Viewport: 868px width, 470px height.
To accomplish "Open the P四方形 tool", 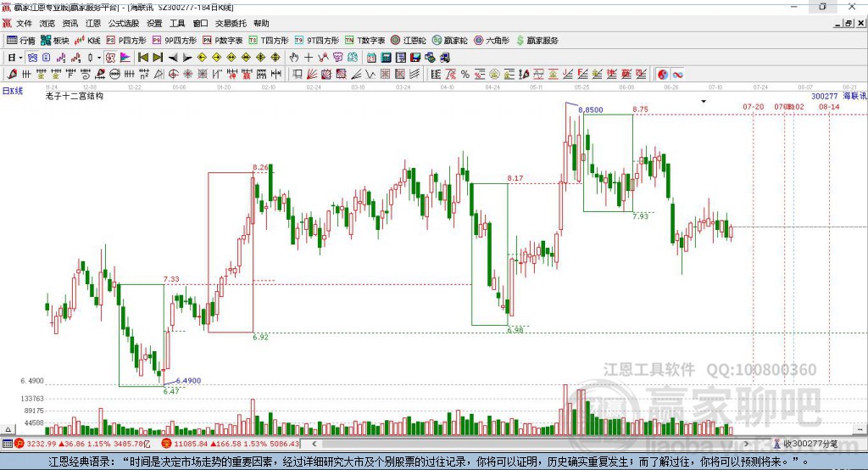I will pyautogui.click(x=126, y=41).
